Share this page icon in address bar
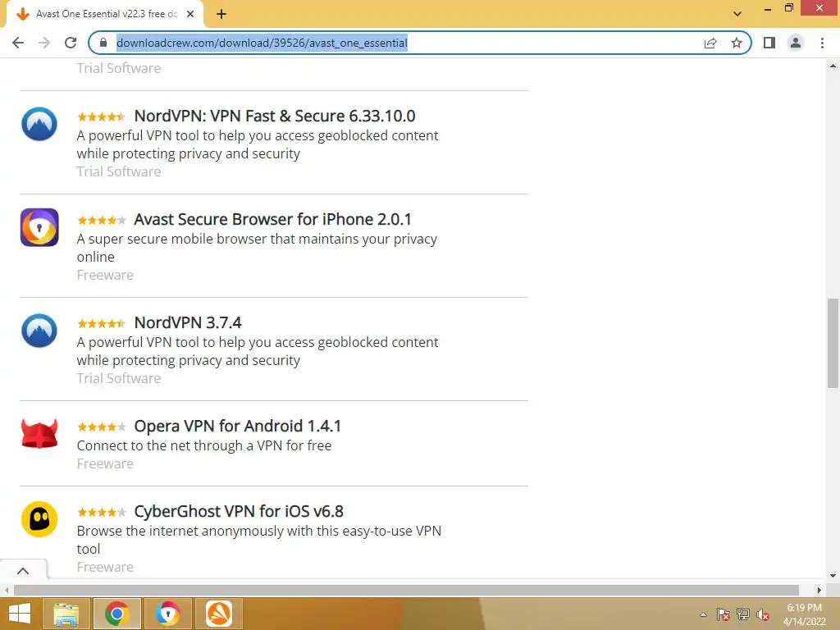 coord(710,43)
